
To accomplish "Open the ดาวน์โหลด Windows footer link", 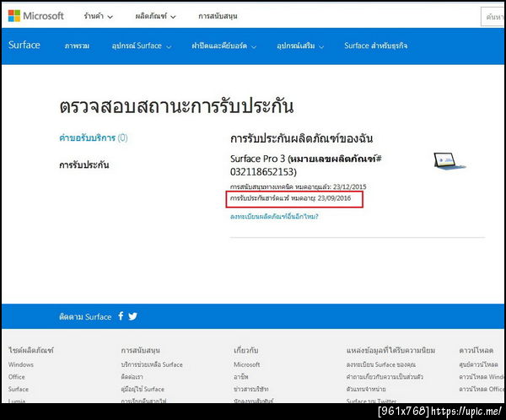I will pyautogui.click(x=482, y=377).
